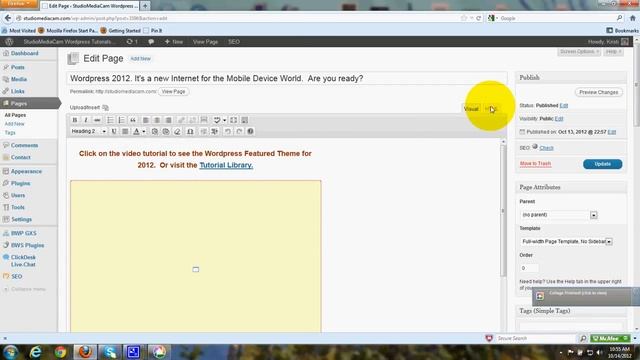Collapse the admin sidebar menu
The image size is (640, 360).
[24, 289]
